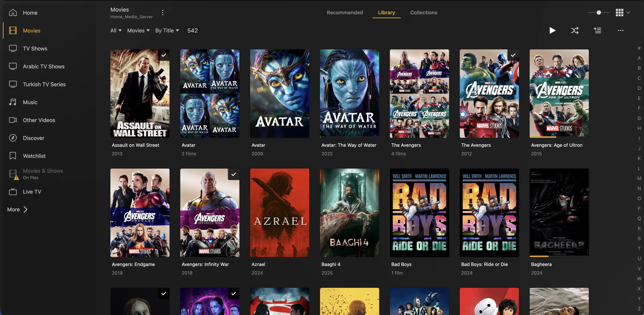The height and width of the screenshot is (315, 644).
Task: Open the Movies type dropdown
Action: (x=139, y=30)
